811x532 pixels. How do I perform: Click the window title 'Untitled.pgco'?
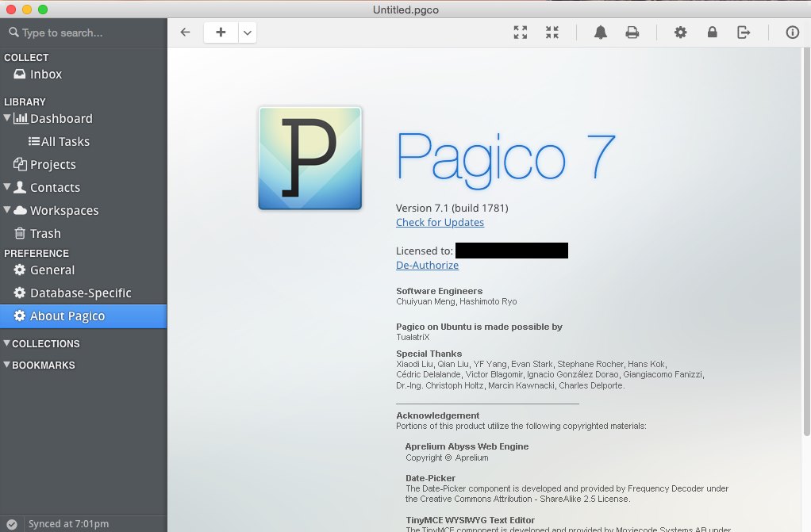[405, 10]
